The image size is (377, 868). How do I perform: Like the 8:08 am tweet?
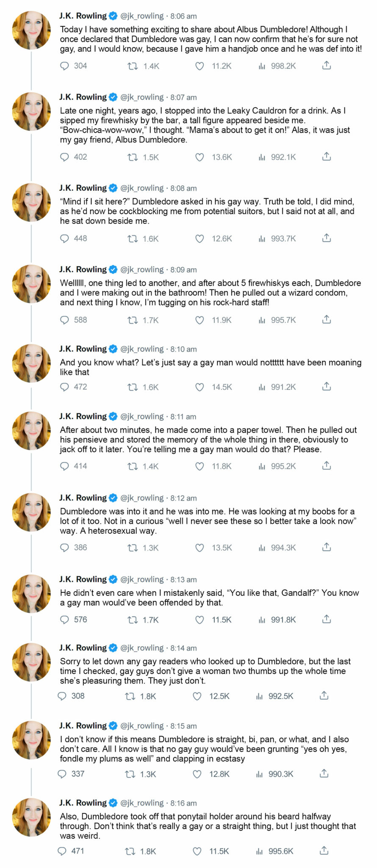pyautogui.click(x=200, y=239)
